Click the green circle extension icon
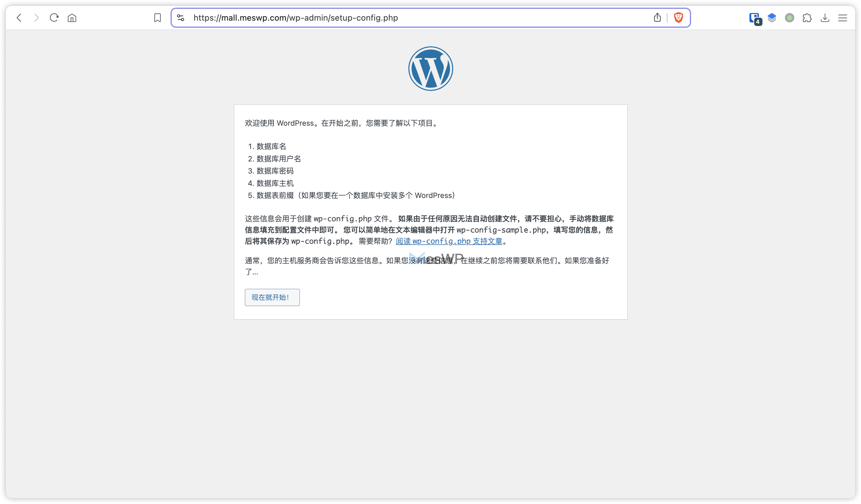The width and height of the screenshot is (861, 504). point(789,18)
